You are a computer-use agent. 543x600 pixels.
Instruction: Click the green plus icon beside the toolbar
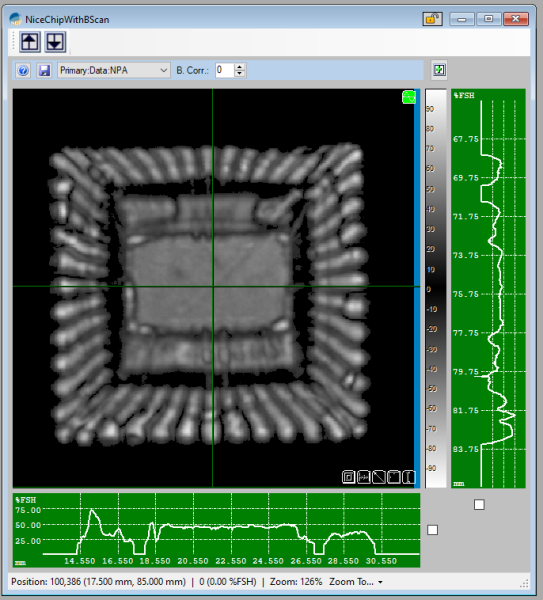[439, 70]
